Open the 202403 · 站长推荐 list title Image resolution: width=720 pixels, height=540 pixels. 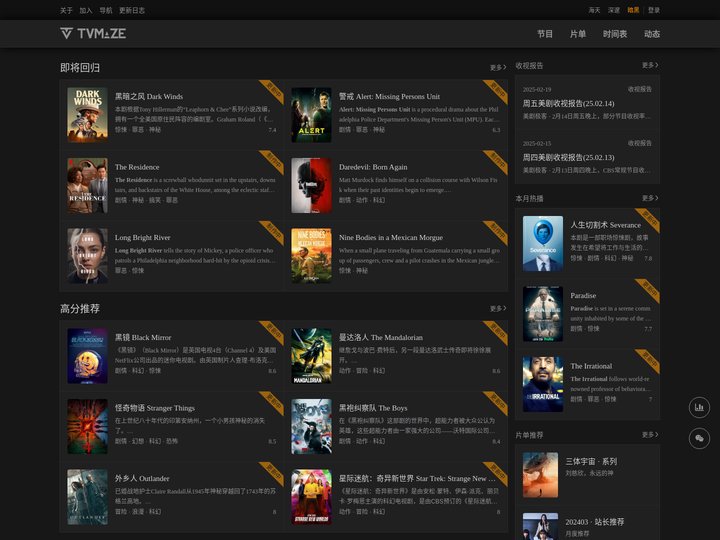pos(595,522)
